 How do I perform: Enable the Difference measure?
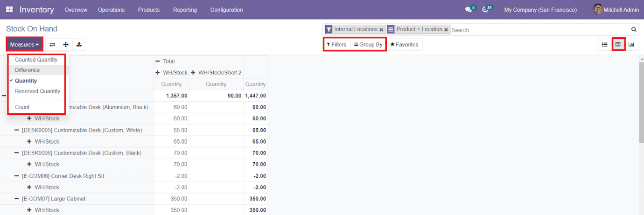(27, 70)
